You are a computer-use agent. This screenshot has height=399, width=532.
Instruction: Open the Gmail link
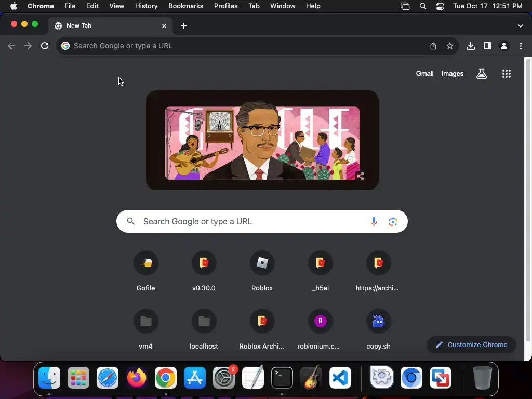[x=424, y=74]
